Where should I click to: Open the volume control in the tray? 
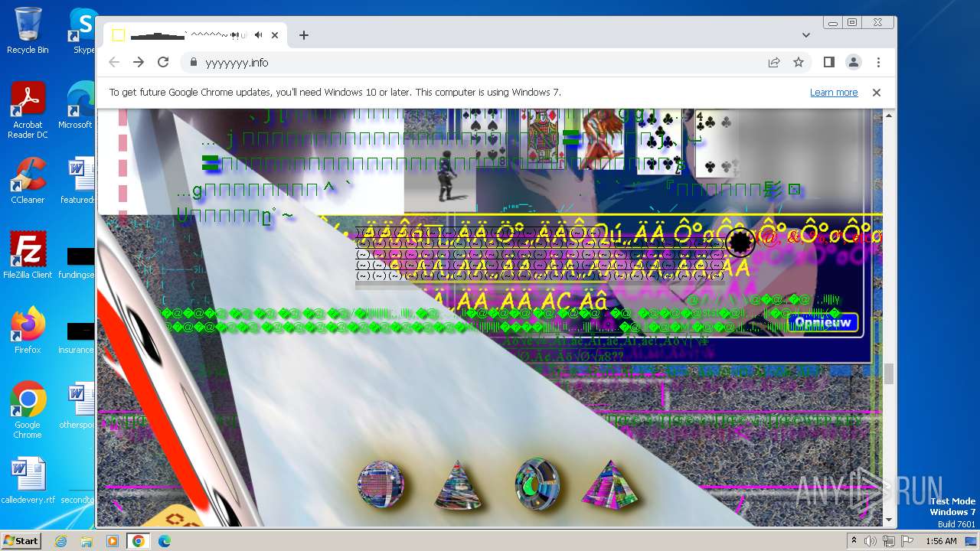click(871, 541)
